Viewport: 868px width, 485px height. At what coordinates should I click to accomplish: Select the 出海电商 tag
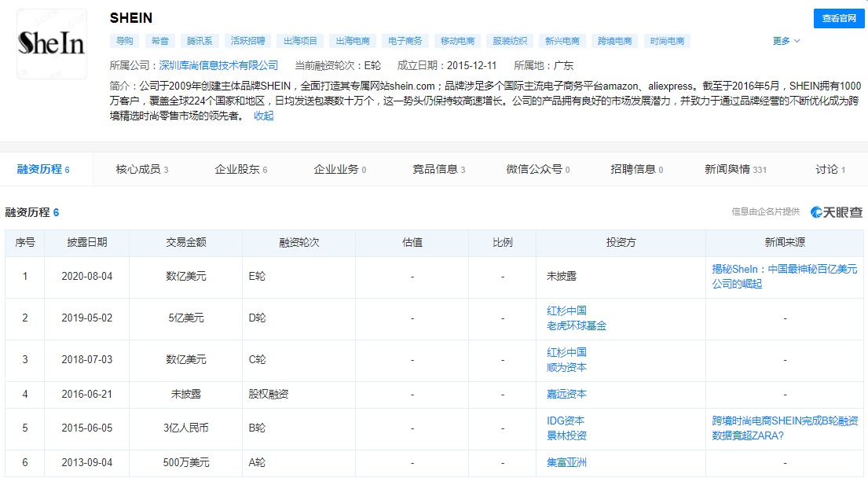353,41
